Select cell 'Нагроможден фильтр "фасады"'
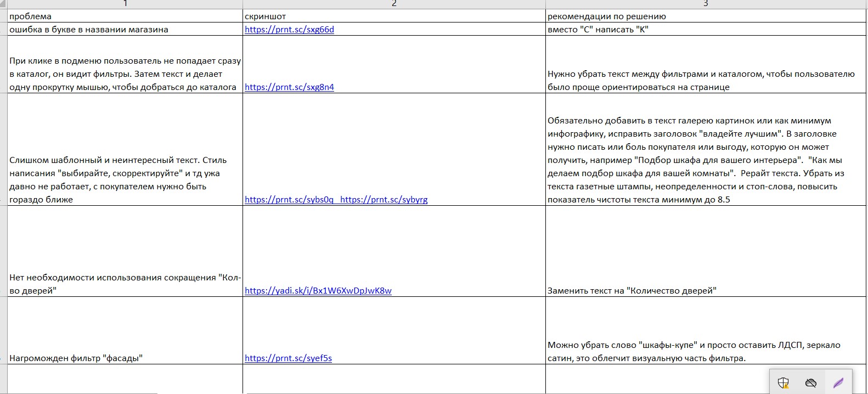This screenshot has height=394, width=868. [125, 331]
